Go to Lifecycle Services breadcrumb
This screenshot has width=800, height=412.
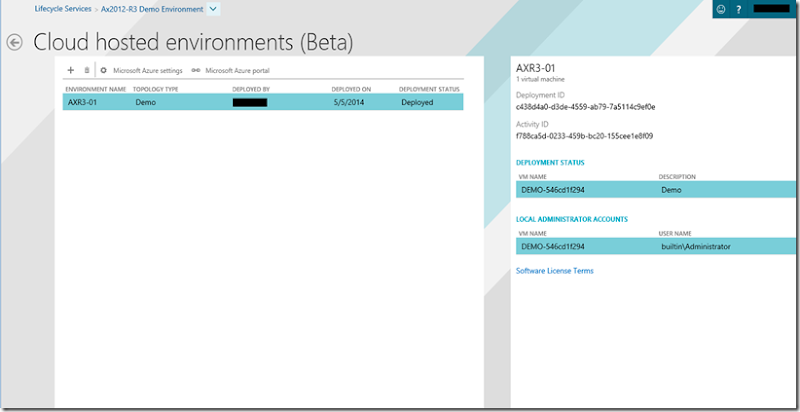pyautogui.click(x=63, y=9)
